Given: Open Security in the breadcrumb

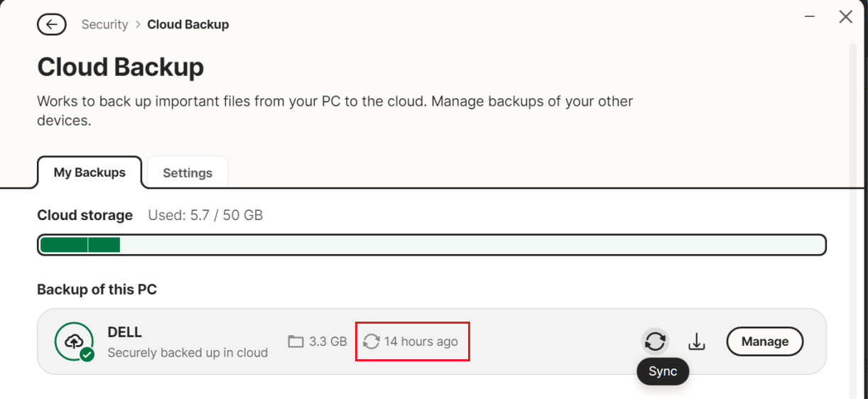Looking at the screenshot, I should point(104,24).
